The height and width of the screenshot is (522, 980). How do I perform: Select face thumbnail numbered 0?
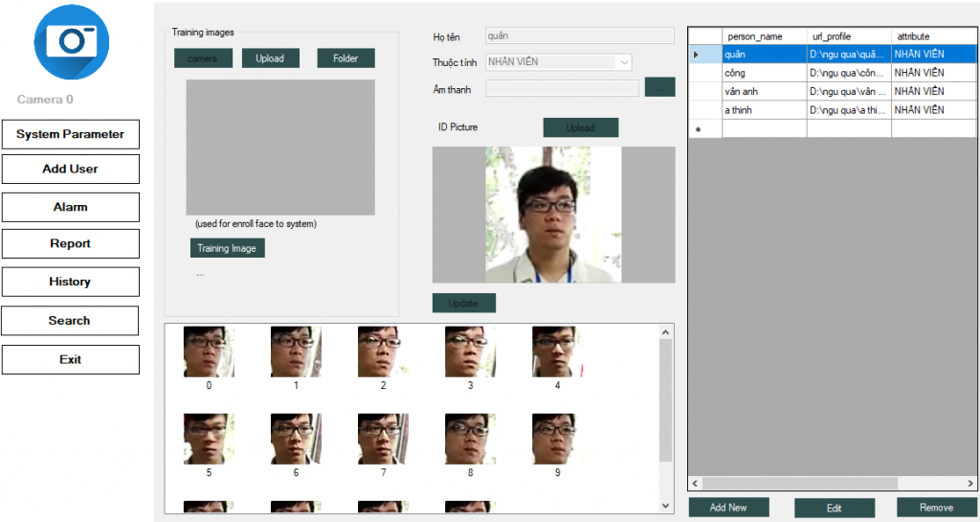(x=209, y=352)
